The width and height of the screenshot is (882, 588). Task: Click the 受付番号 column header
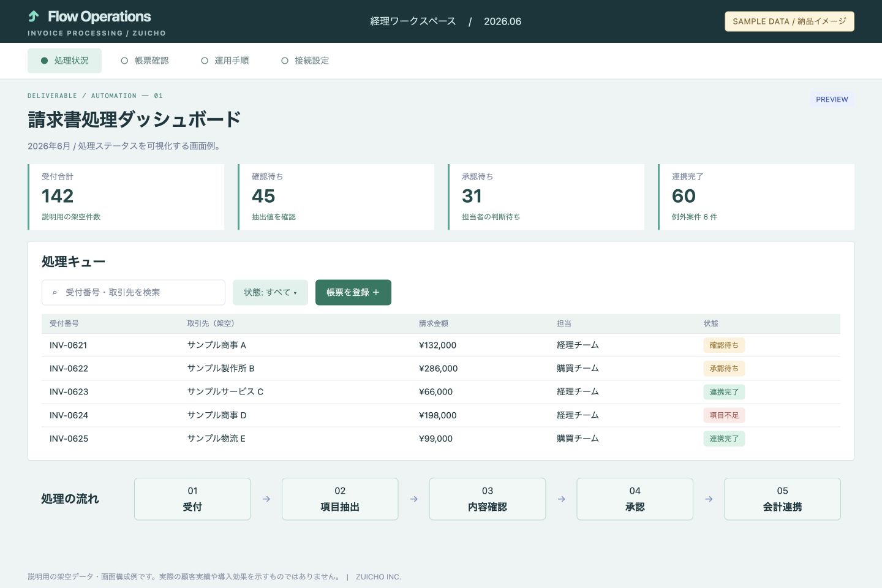64,323
